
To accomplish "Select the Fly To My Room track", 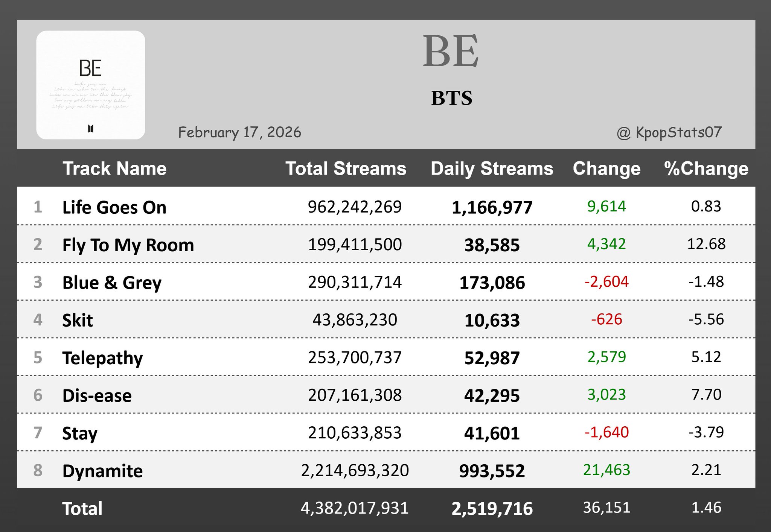I will pyautogui.click(x=128, y=245).
